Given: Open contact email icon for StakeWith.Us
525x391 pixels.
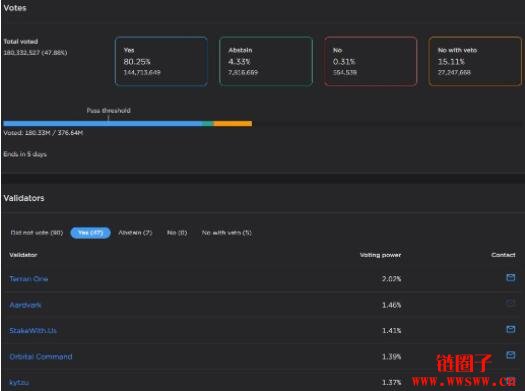Looking at the screenshot, I should (x=510, y=329).
